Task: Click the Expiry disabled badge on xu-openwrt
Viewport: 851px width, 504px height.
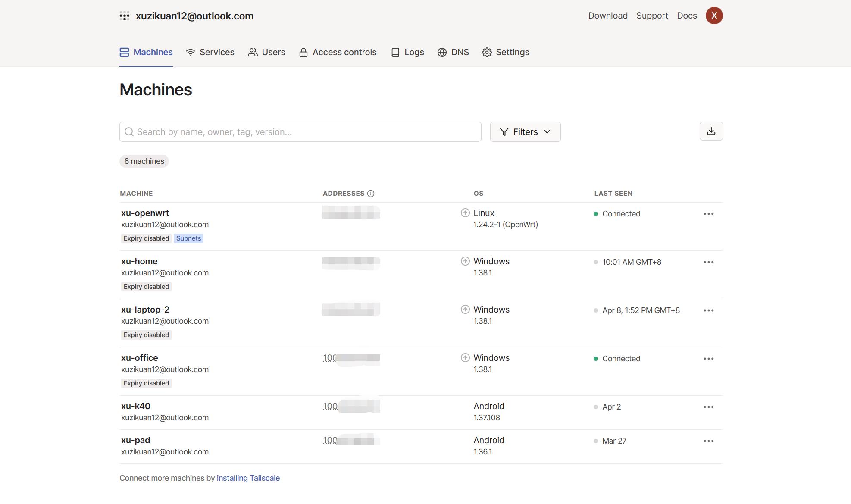Action: (x=146, y=238)
